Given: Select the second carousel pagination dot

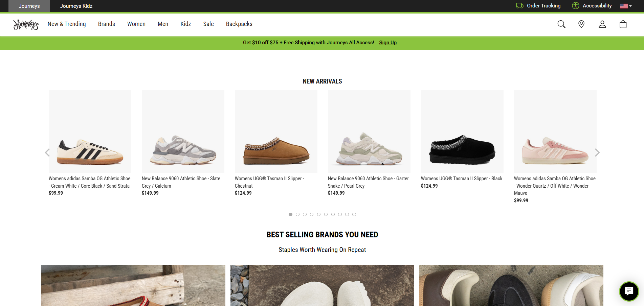Looking at the screenshot, I should pyautogui.click(x=297, y=214).
